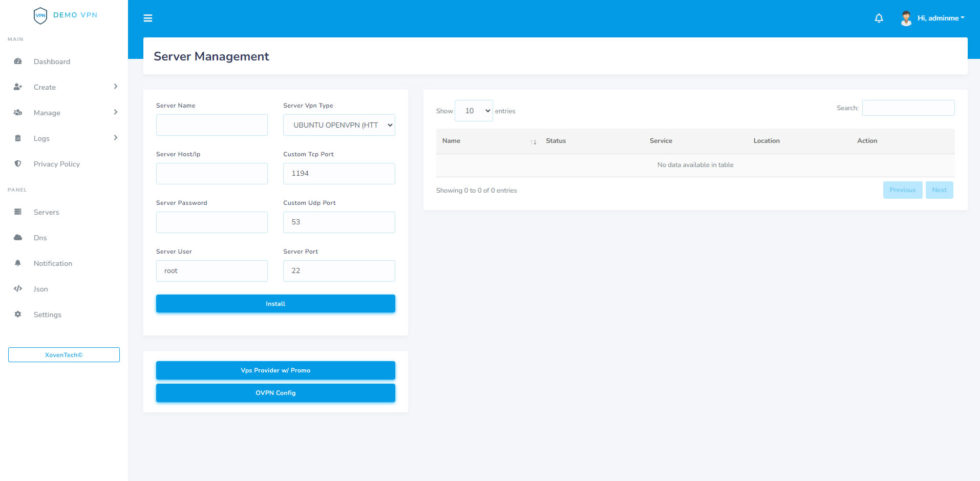
Task: Change the Show entries dropdown value
Action: [473, 110]
